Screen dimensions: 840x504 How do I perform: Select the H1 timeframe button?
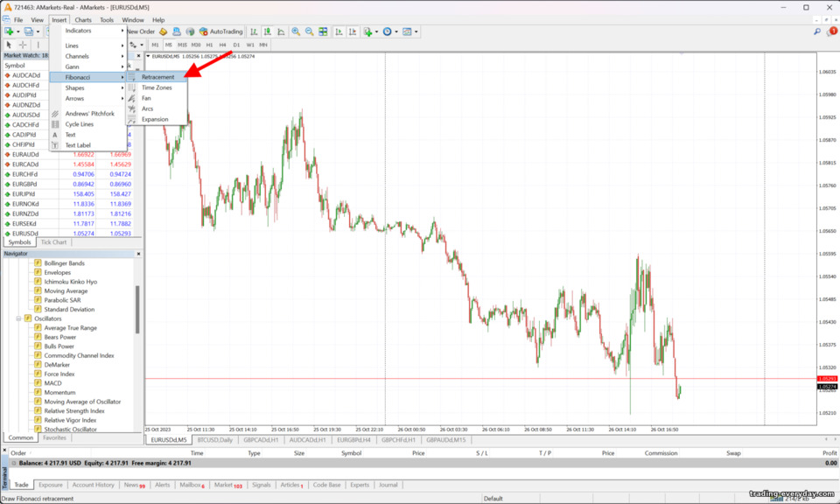pyautogui.click(x=209, y=45)
